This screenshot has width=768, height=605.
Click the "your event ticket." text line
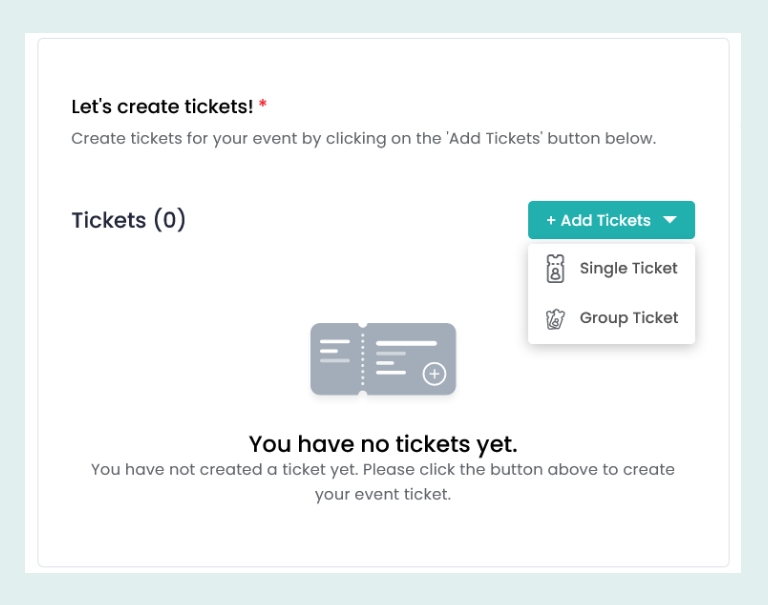pos(383,494)
